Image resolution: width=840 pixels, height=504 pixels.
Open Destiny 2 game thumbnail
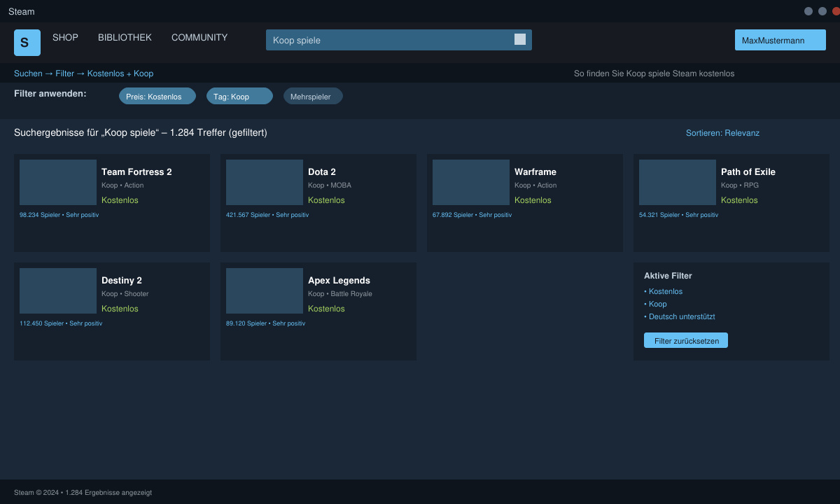coord(58,290)
